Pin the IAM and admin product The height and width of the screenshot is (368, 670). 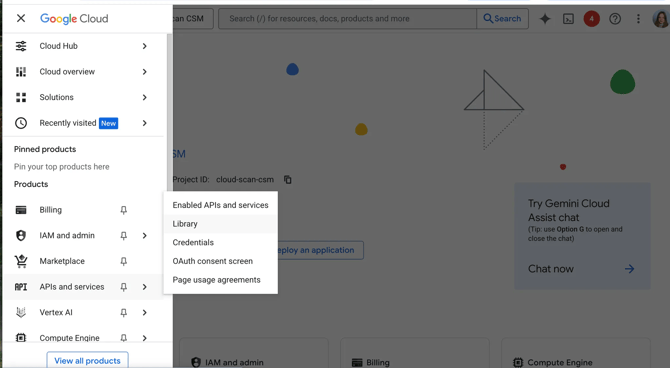point(123,236)
